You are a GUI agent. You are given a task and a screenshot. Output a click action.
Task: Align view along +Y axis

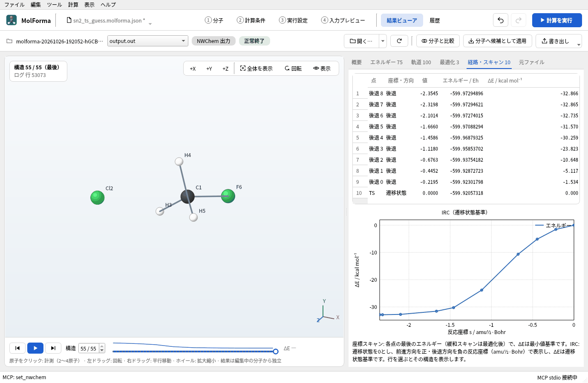209,69
